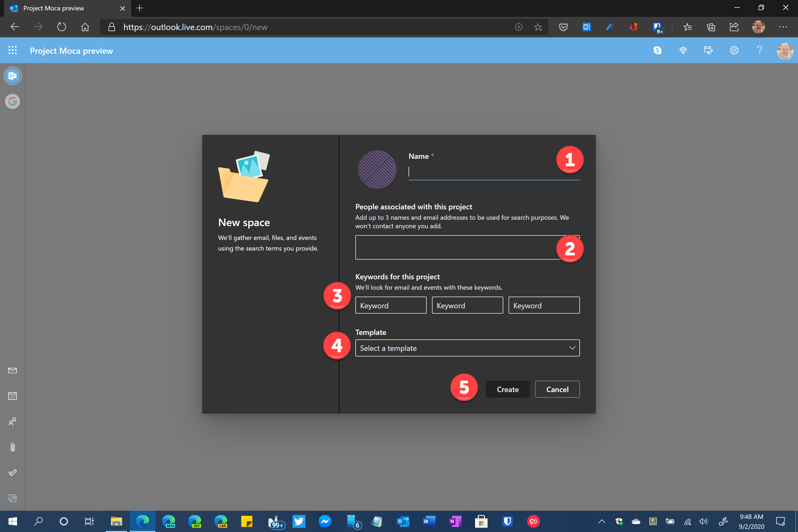Open the app launcher grid icon
The height and width of the screenshot is (532, 798).
13,50
